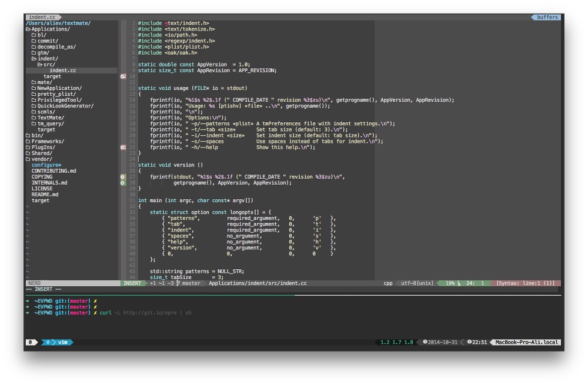Viewport: 588px width, 385px height.
Task: Click the folder icon next to NewApplication/
Action: [34, 88]
